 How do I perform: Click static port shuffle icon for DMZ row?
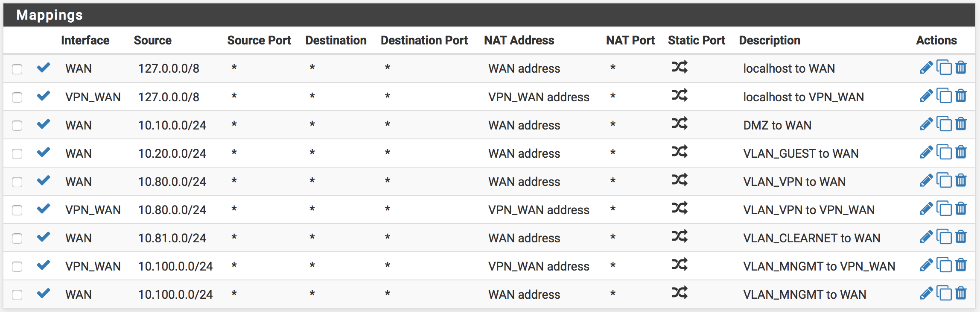680,124
